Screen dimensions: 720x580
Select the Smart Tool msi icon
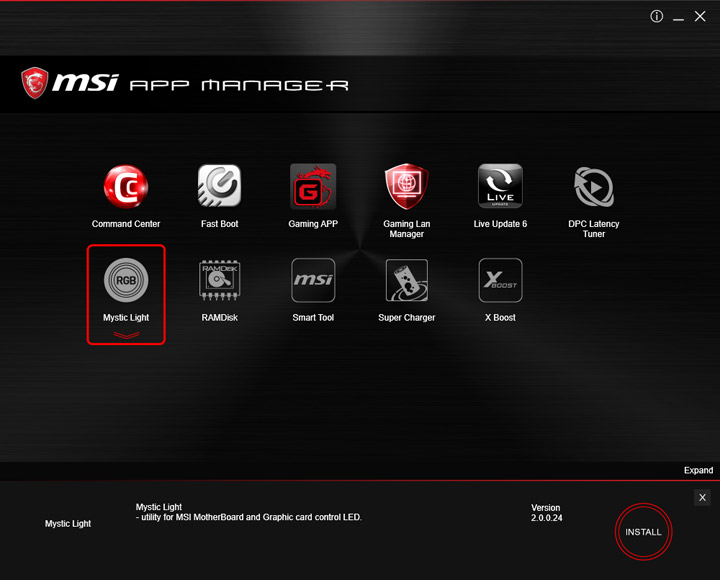tap(313, 280)
